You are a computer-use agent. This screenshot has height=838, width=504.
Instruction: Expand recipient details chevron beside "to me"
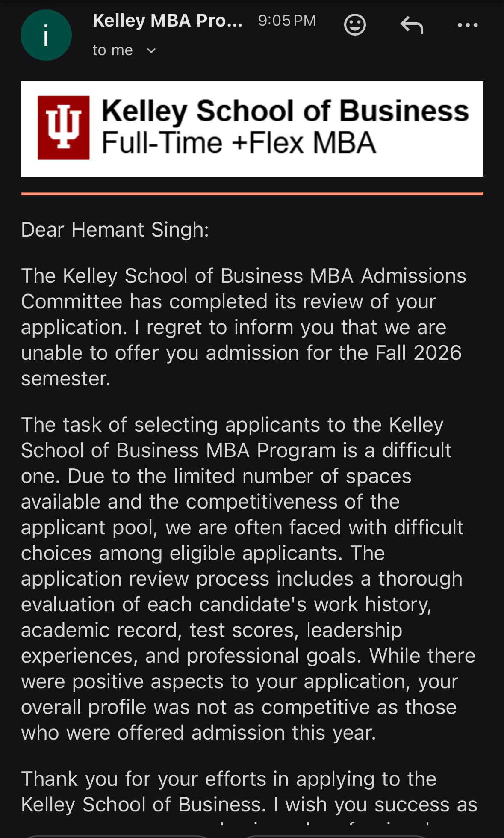point(151,51)
